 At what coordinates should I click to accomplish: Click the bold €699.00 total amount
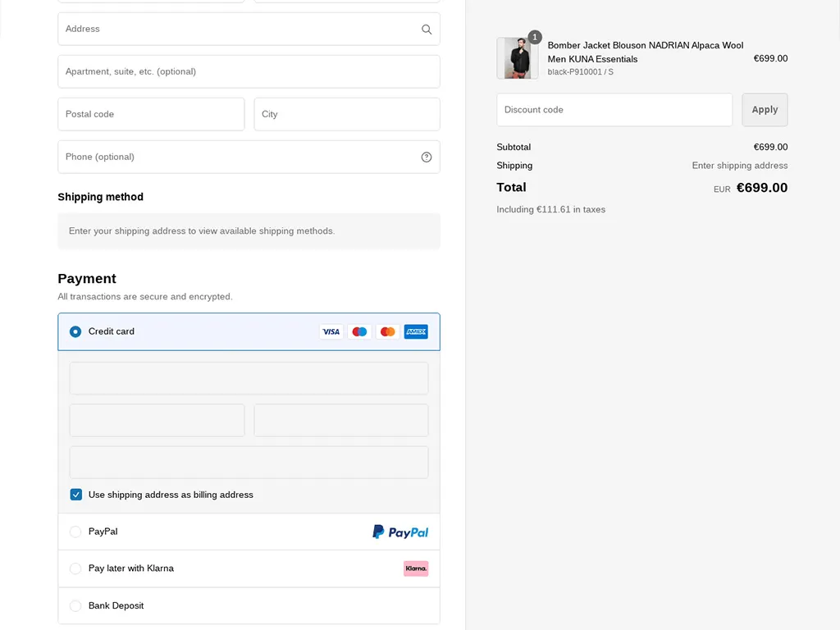pyautogui.click(x=762, y=188)
